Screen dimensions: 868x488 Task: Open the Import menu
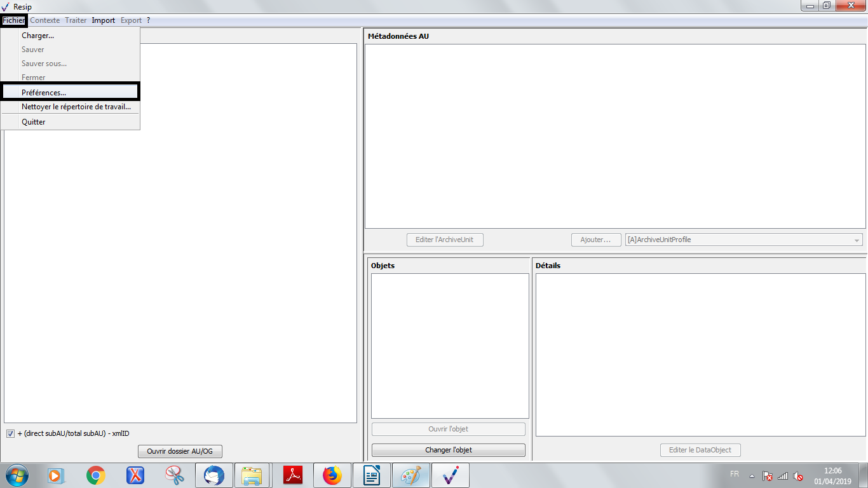(103, 20)
